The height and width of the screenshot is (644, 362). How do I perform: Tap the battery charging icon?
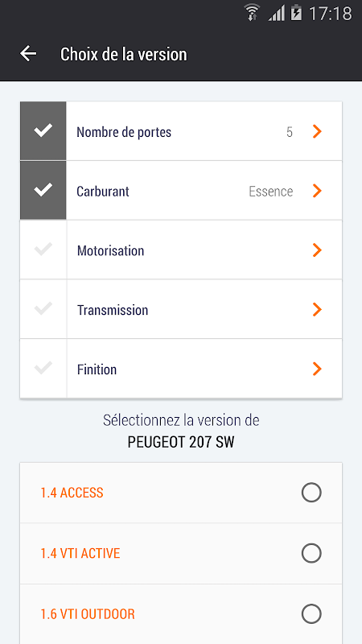click(x=296, y=13)
